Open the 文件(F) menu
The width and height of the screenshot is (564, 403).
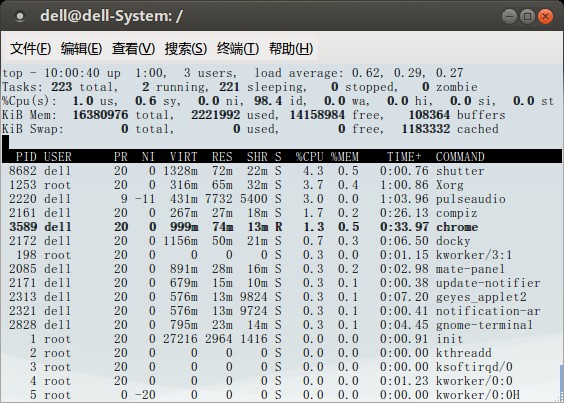[31, 49]
